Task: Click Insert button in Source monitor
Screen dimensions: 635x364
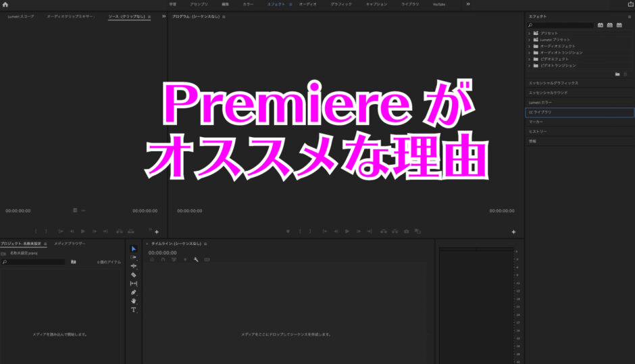Action: pyautogui.click(x=120, y=231)
